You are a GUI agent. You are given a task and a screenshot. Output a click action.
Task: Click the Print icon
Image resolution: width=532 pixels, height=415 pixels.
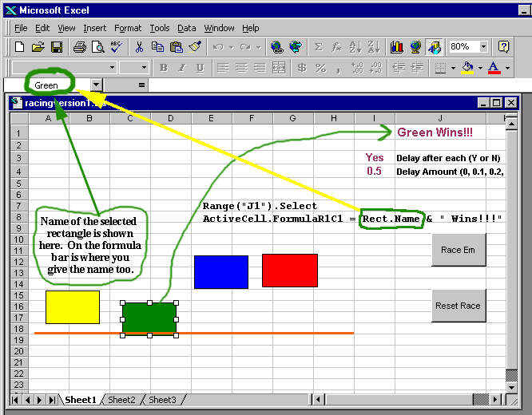coord(80,47)
